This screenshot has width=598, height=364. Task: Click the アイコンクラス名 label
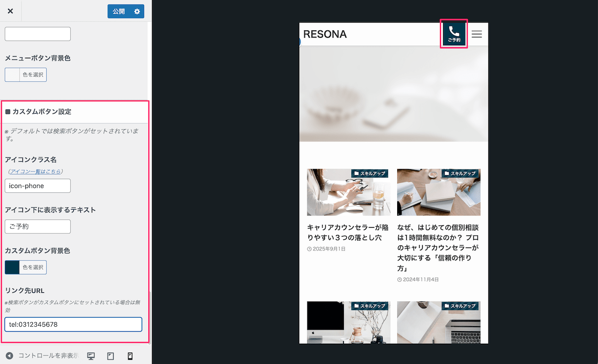(31, 159)
